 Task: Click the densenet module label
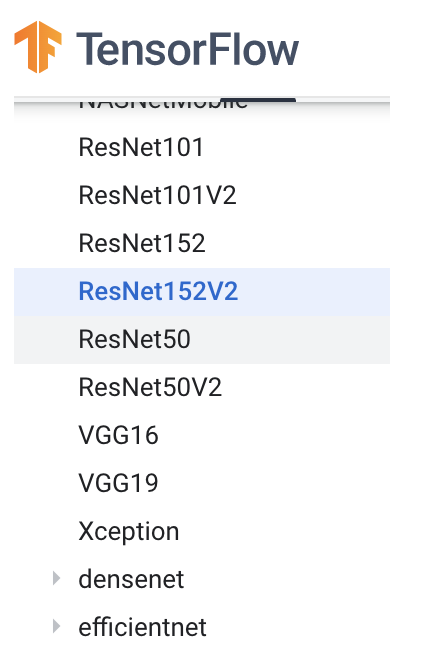(x=131, y=579)
